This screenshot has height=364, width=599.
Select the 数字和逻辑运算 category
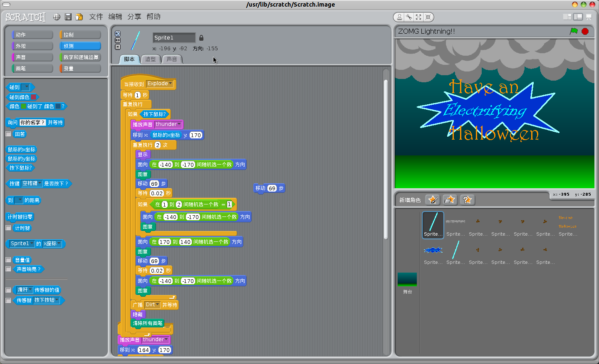tap(80, 57)
